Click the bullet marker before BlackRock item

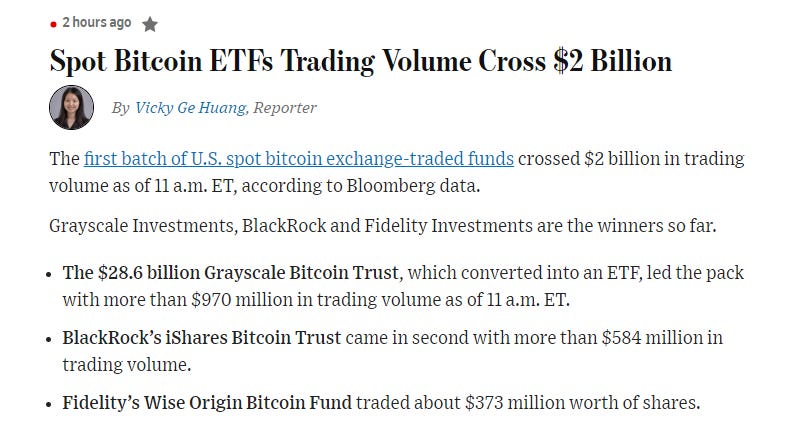pyautogui.click(x=50, y=339)
